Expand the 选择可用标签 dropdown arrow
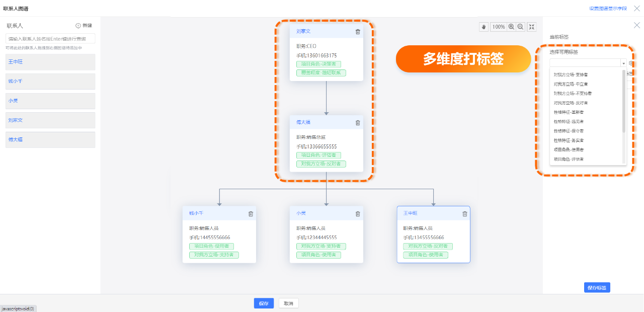This screenshot has width=644, height=312. 623,63
